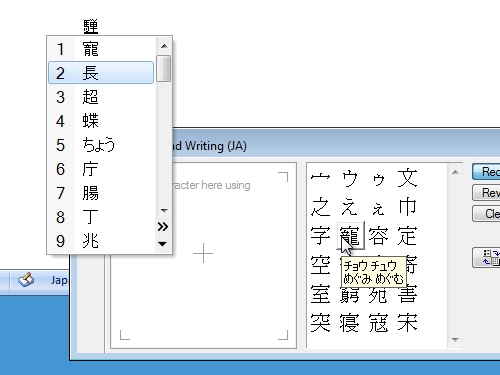The width and height of the screenshot is (500, 375).
Task: Insert character 字 from results
Action: [320, 236]
